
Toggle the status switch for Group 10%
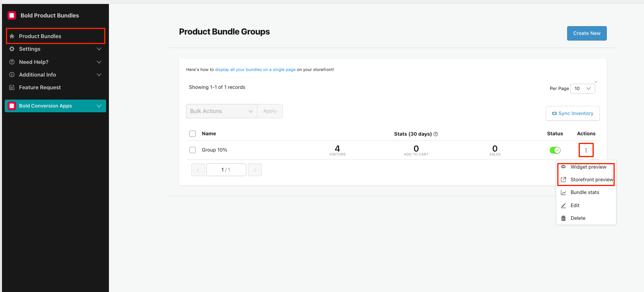tap(555, 150)
